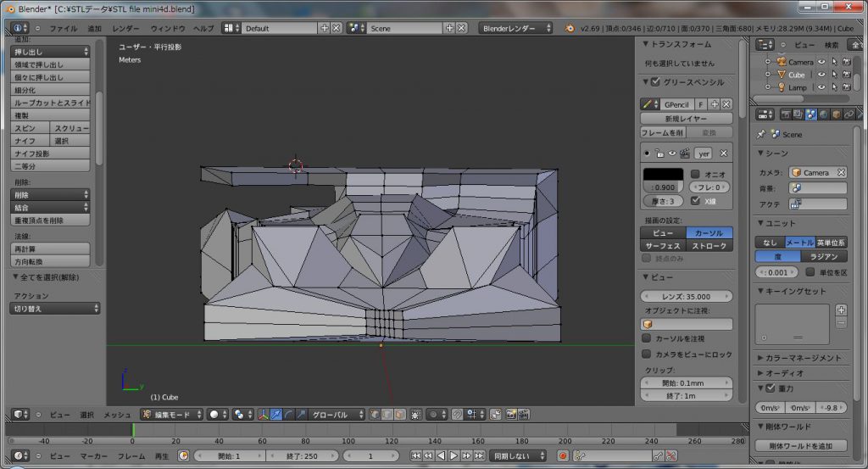This screenshot has width=868, height=469.
Task: Open the Help menu
Action: click(x=203, y=28)
